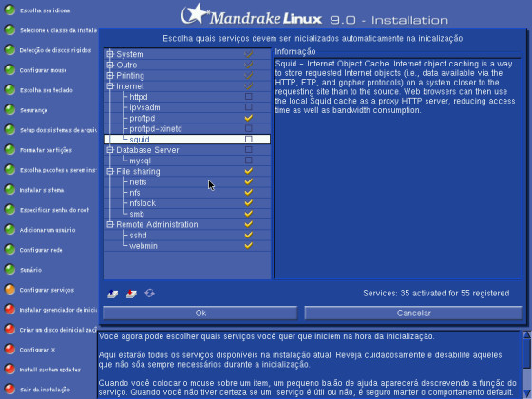Screen dimensions: 532x399
Task: Disable the webmin service checkbox
Action: pos(249,245)
